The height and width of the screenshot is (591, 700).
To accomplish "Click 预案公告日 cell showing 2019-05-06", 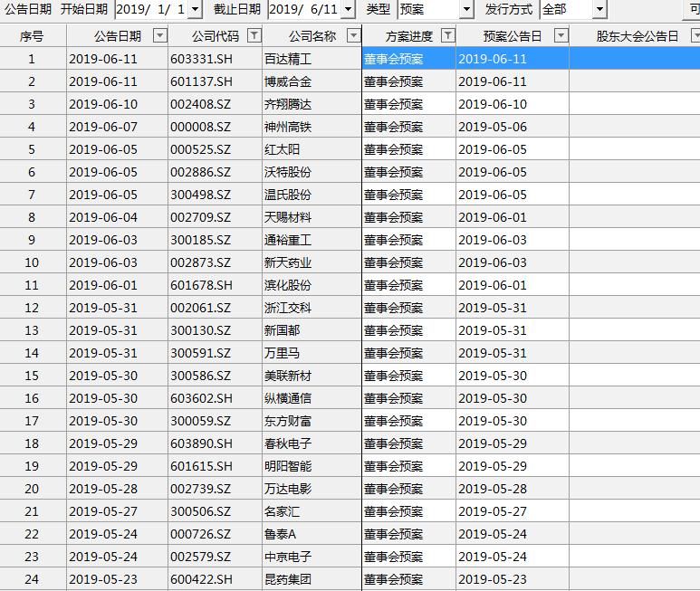I will 493,127.
